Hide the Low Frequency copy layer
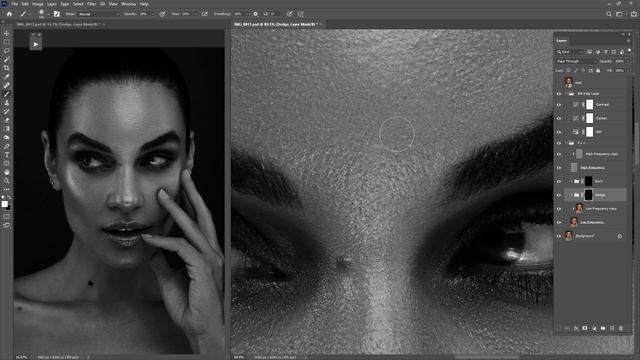 click(559, 209)
